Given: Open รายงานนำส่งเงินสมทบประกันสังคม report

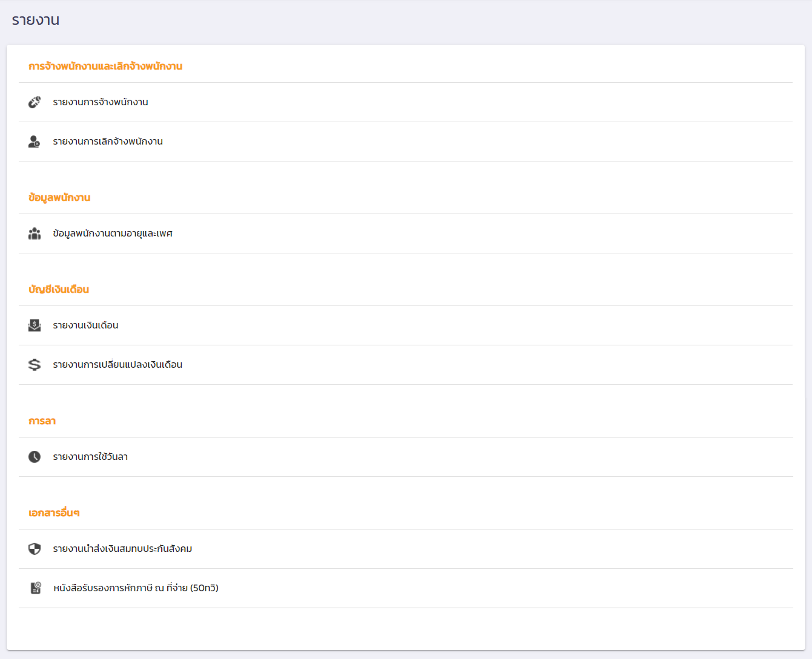Looking at the screenshot, I should [122, 549].
